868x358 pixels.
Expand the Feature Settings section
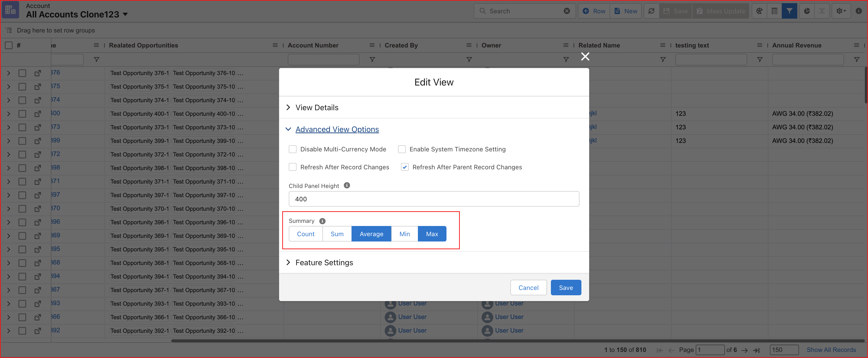click(x=324, y=262)
